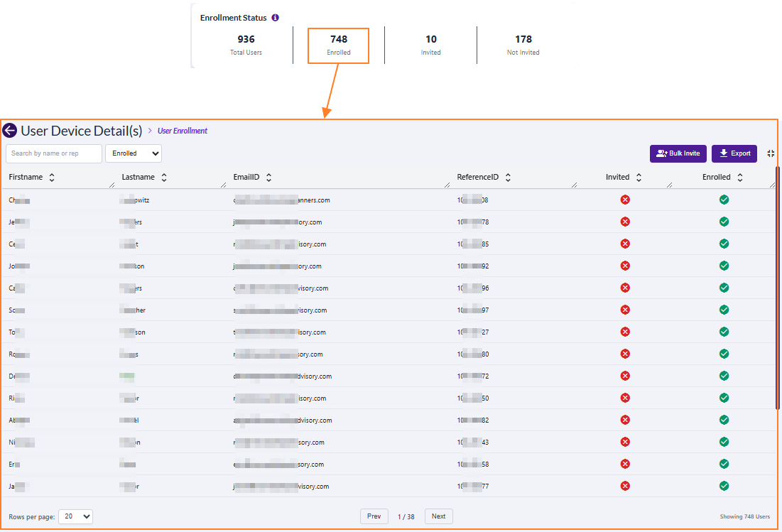Click the red cross icon in the last row
The width and height of the screenshot is (782, 532).
click(625, 486)
